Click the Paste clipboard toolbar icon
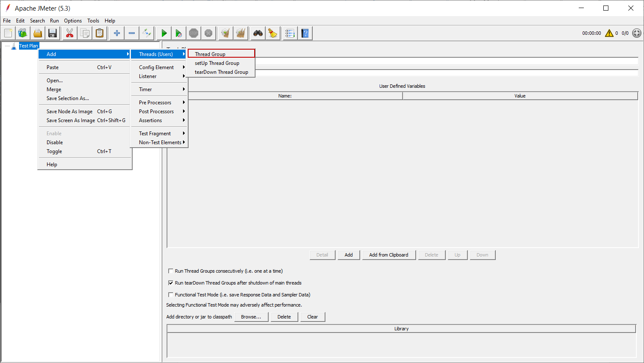This screenshot has width=644, height=363. (100, 33)
